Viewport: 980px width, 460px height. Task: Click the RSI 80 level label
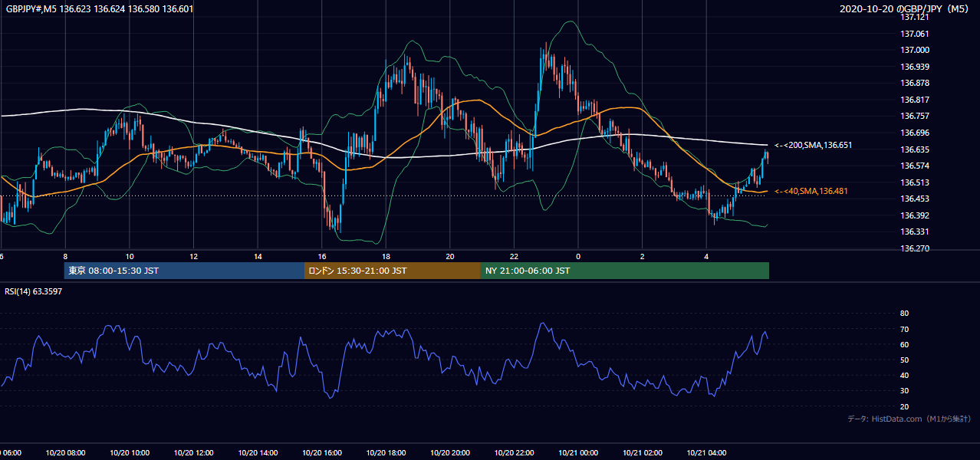click(x=904, y=314)
